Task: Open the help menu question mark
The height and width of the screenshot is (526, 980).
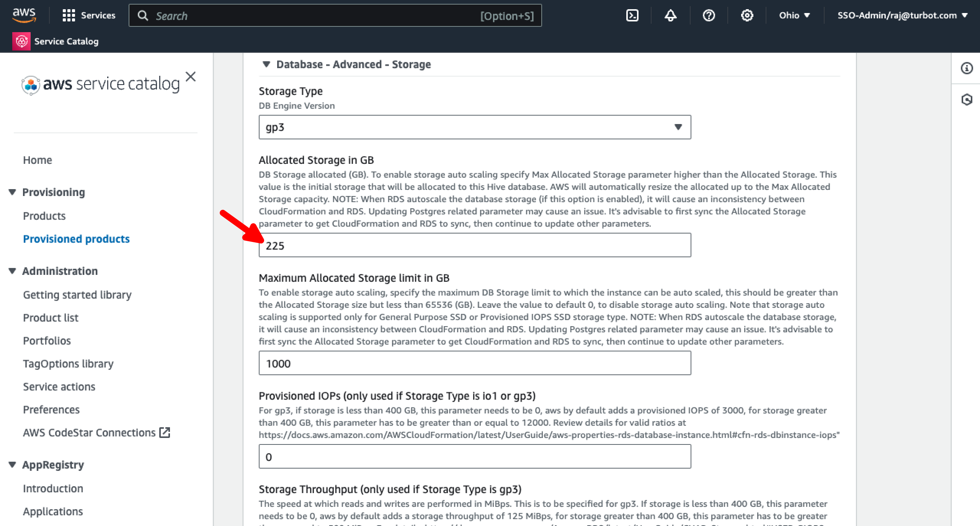Action: point(709,15)
